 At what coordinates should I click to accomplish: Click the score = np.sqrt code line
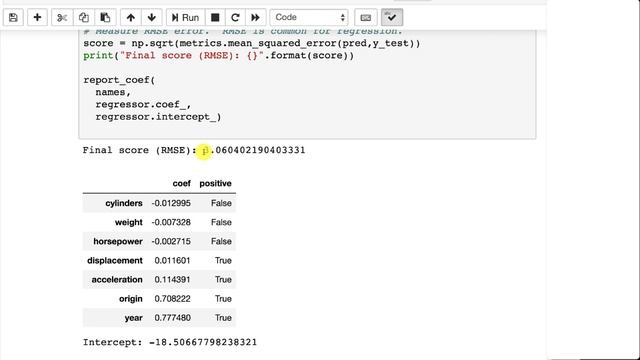251,44
